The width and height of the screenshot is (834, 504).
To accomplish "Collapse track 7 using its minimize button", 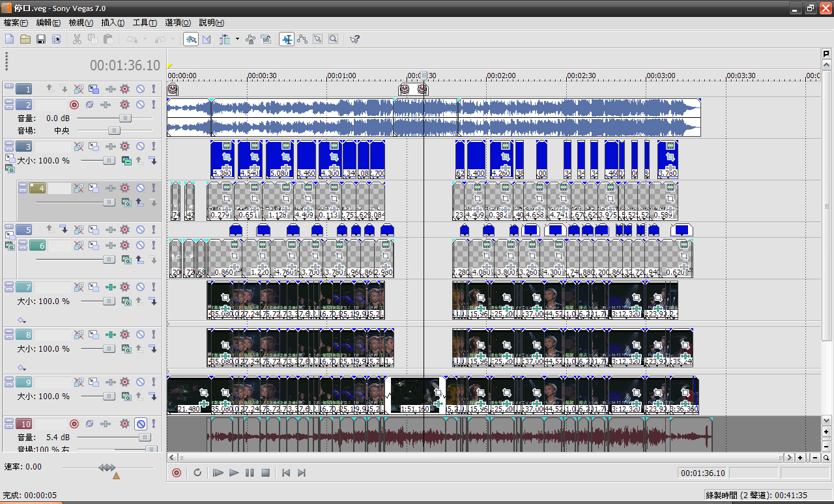I will point(9,285).
